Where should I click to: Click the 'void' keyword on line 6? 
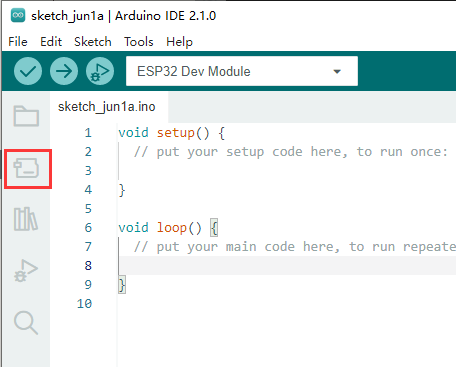[x=133, y=228]
